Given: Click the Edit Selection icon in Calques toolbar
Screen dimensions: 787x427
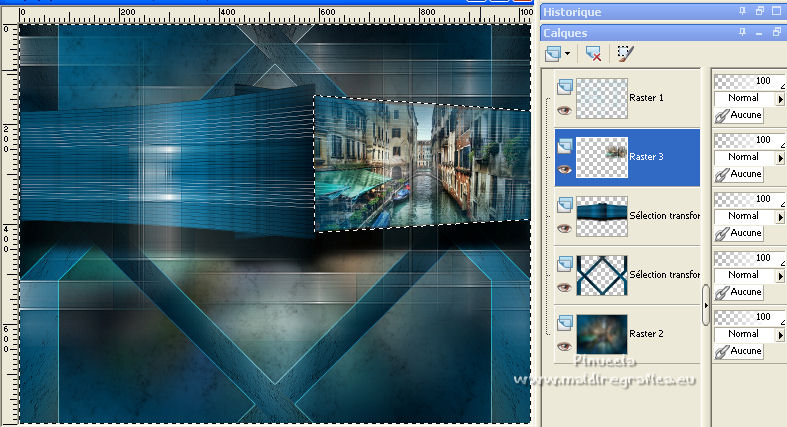Looking at the screenshot, I should (625, 53).
